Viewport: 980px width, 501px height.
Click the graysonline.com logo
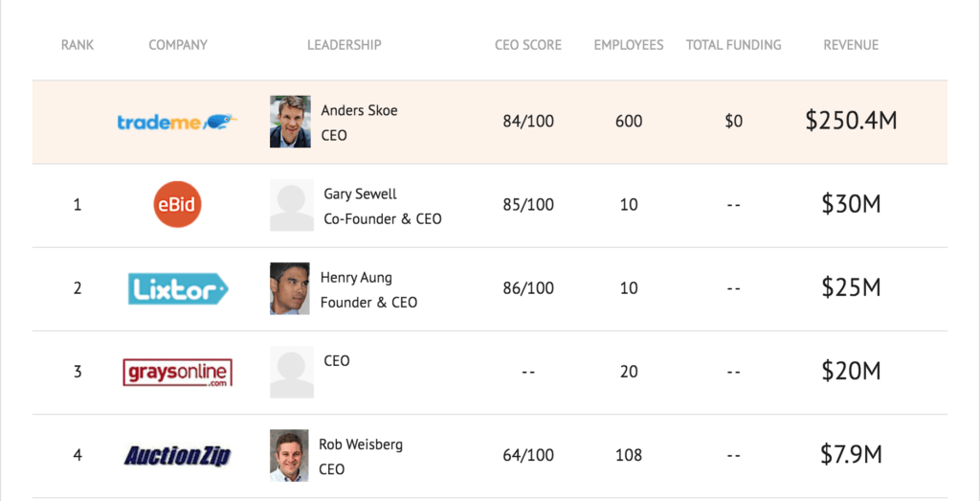tap(178, 372)
